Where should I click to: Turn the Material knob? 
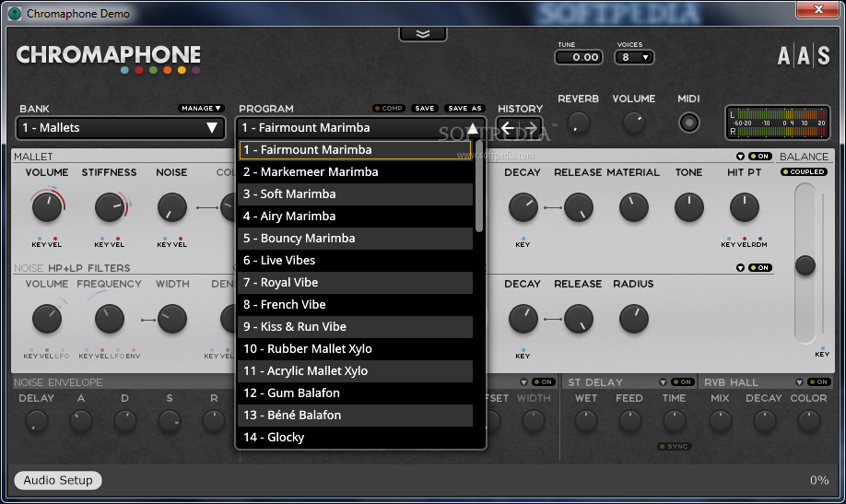633,207
